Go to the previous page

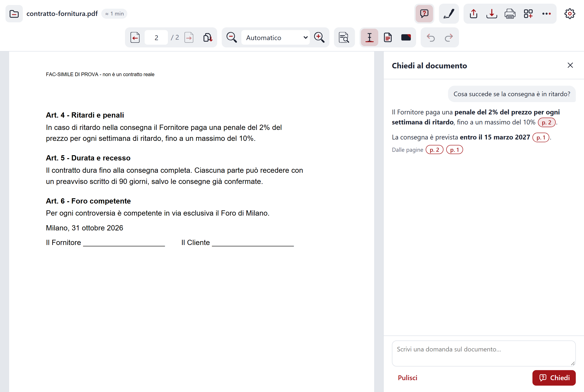(135, 38)
